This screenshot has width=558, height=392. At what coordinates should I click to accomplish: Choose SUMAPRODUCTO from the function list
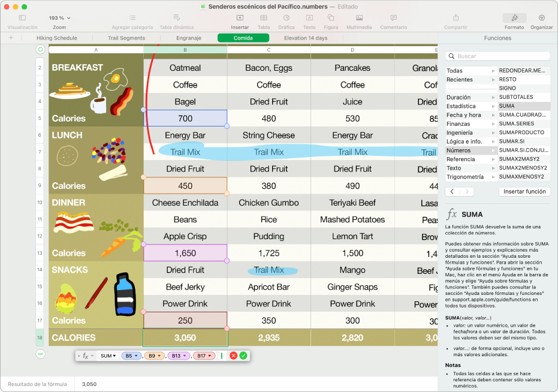(x=521, y=132)
